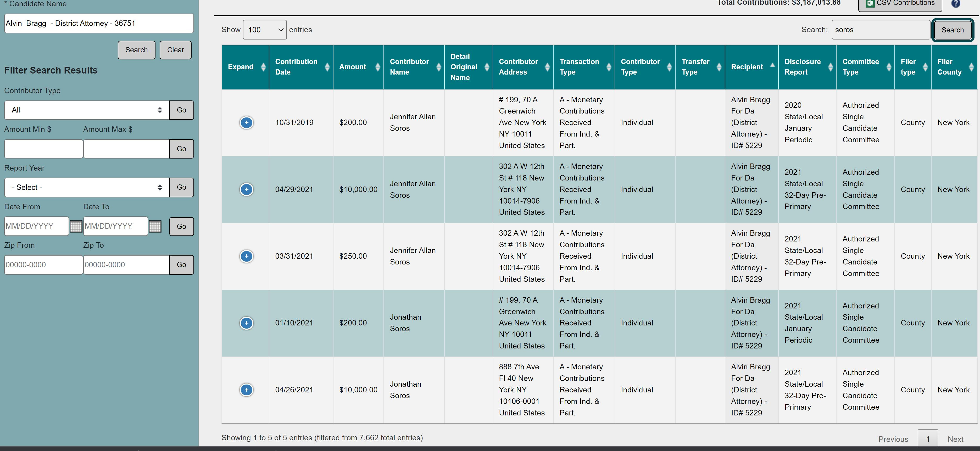Sort by Detail Original Name column
980x451 pixels.
(x=468, y=67)
